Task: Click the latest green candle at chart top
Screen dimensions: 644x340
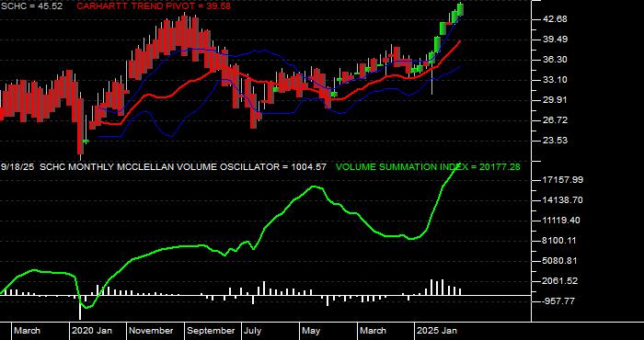Action: pyautogui.click(x=460, y=9)
